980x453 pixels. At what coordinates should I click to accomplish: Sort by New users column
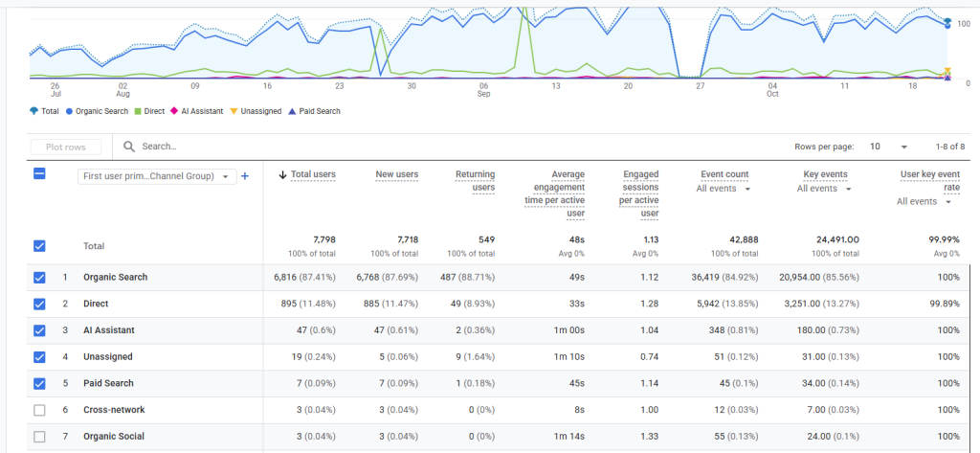397,174
